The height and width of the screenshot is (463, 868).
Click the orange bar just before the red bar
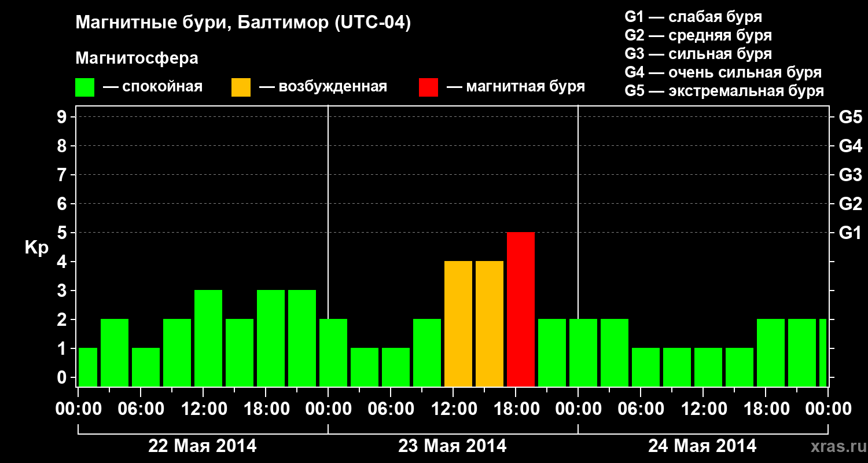490,324
